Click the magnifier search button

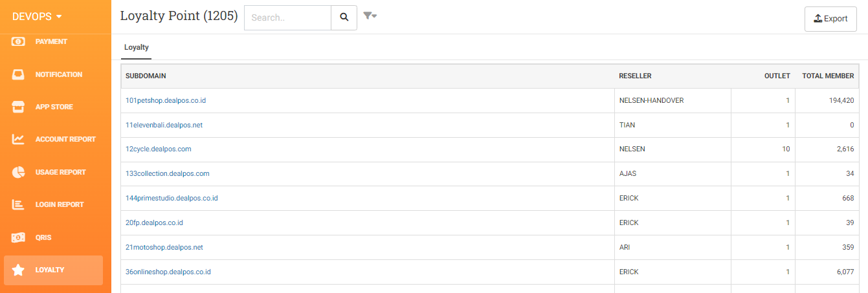click(x=344, y=17)
